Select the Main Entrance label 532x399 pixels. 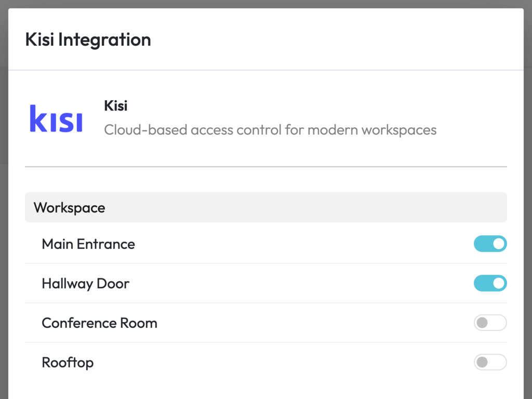click(x=88, y=244)
